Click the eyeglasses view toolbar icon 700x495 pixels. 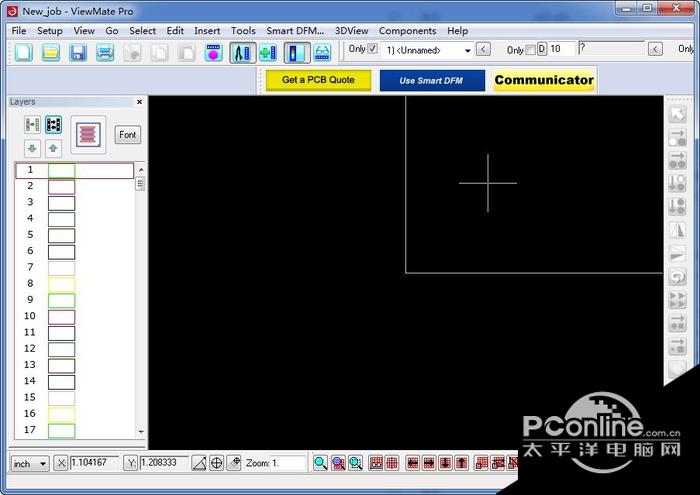[323, 52]
